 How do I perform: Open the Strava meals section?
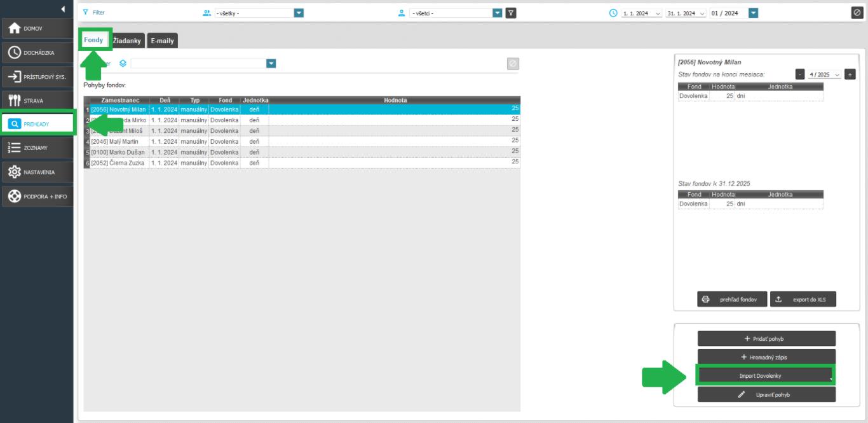(37, 101)
